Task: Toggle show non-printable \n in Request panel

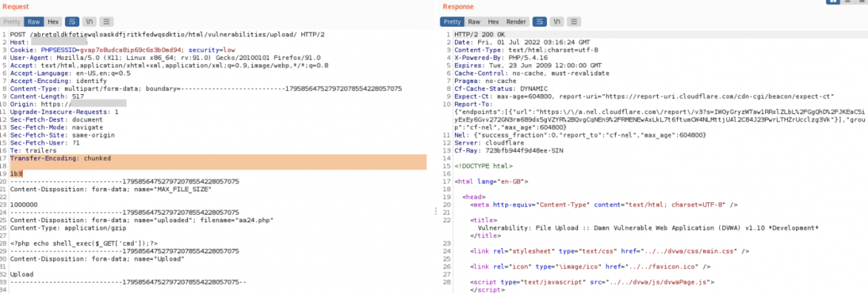Action: click(89, 22)
